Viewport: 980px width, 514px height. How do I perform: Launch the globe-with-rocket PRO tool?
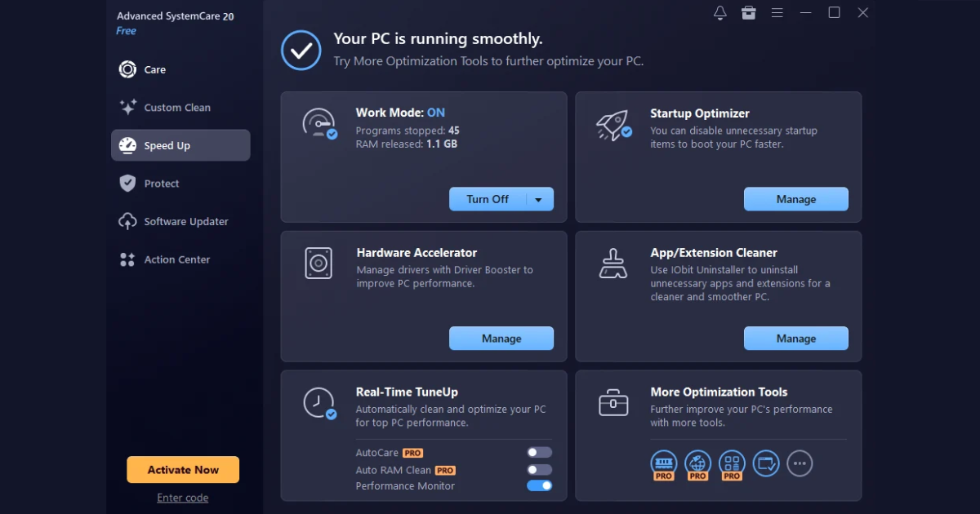pyautogui.click(x=697, y=465)
